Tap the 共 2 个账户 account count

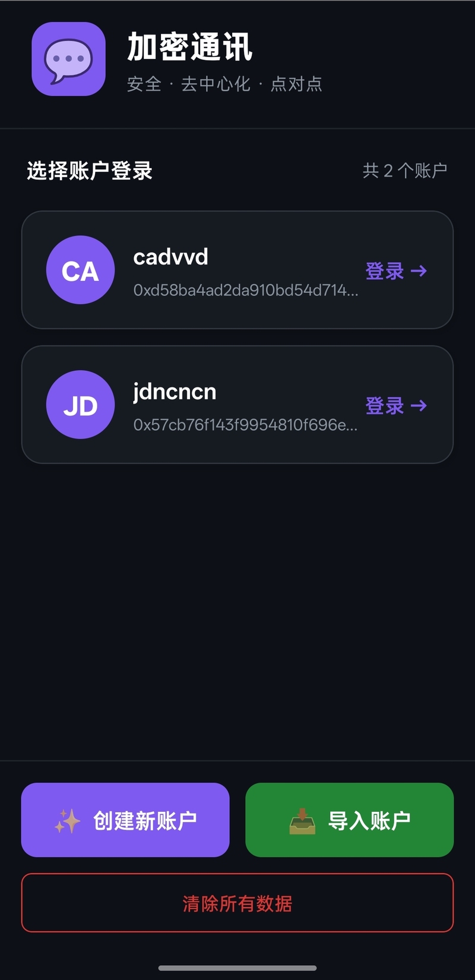point(404,171)
